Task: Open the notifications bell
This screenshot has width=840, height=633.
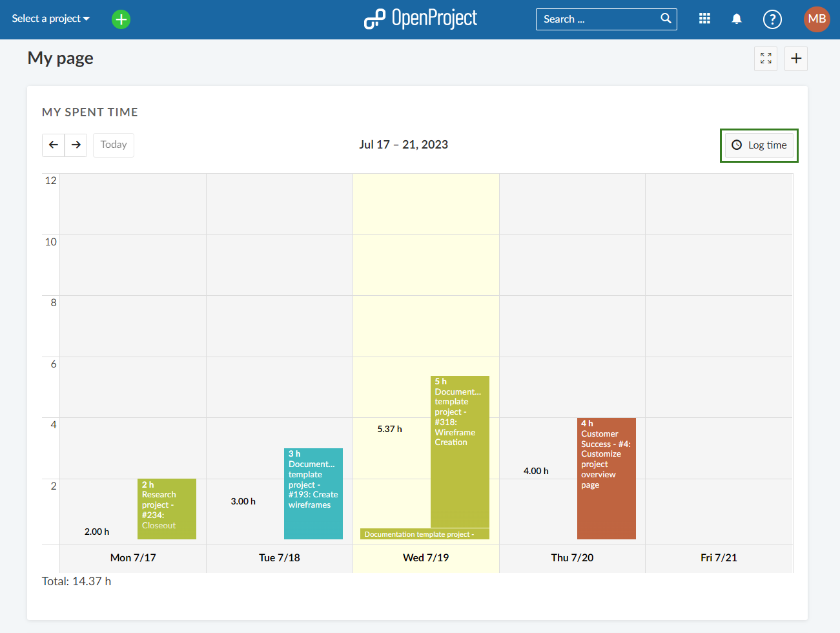Action: [736, 19]
